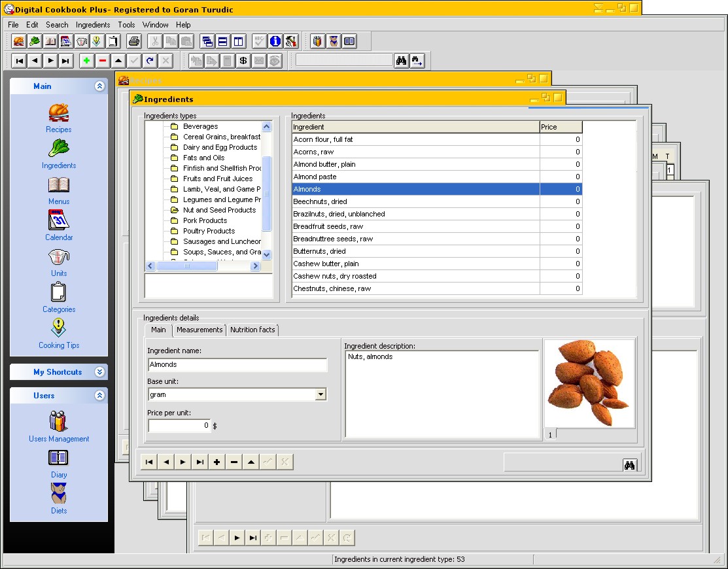Viewport: 728px width, 569px height.
Task: Open Diets from the sidebar
Action: click(x=58, y=499)
